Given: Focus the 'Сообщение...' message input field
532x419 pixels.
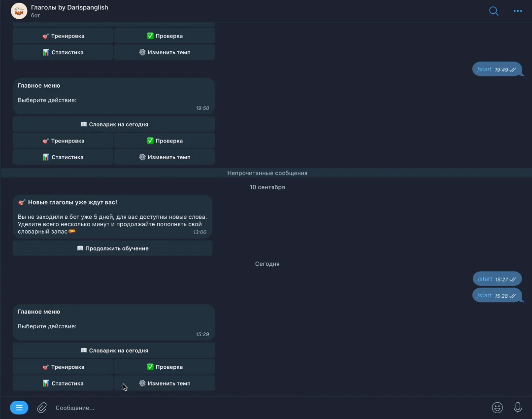Looking at the screenshot, I should pyautogui.click(x=268, y=408).
